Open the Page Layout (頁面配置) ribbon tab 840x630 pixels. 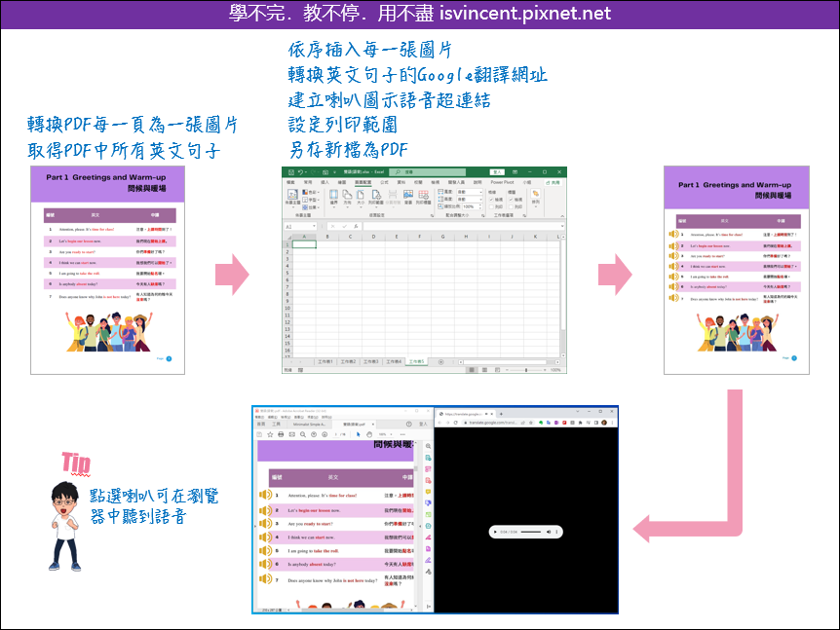363,182
